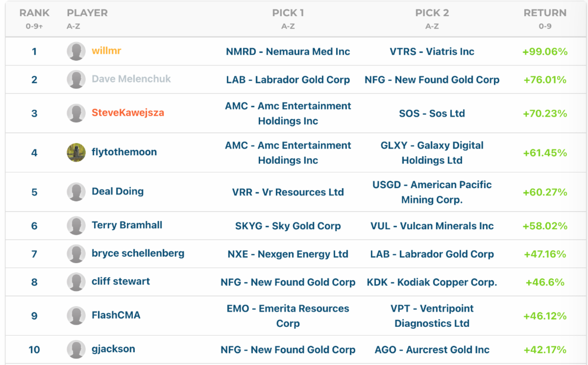
Task: Click SteveKawejsza's avatar icon
Action: click(76, 113)
